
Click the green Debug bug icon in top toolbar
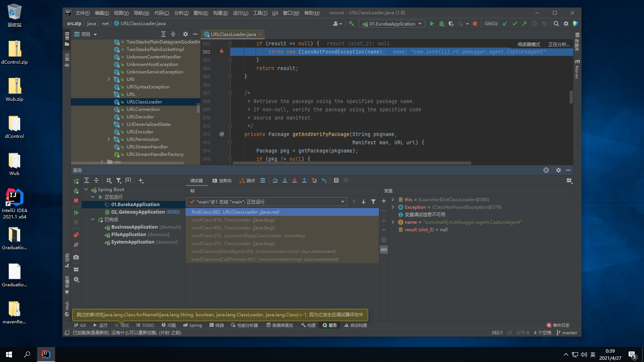pyautogui.click(x=442, y=24)
